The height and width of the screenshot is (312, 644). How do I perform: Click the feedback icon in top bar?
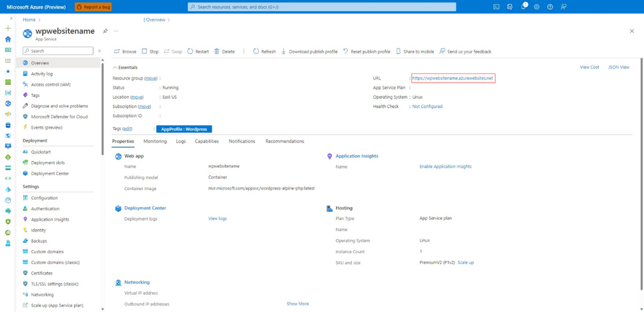pyautogui.click(x=563, y=6)
